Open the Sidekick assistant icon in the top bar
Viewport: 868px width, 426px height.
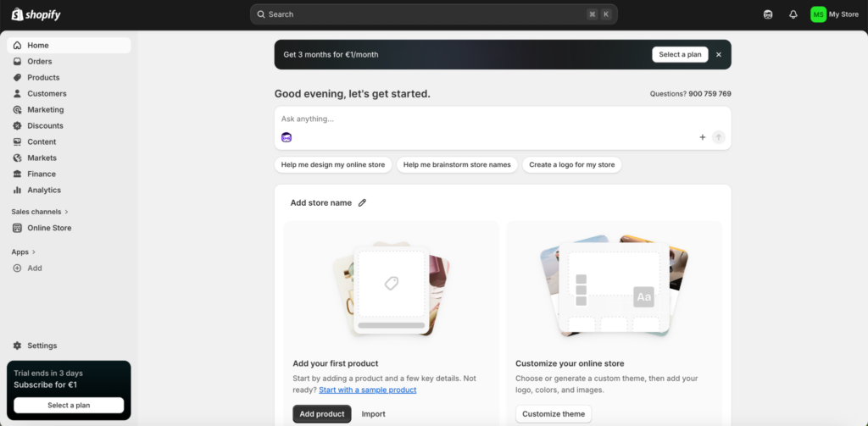coord(768,14)
